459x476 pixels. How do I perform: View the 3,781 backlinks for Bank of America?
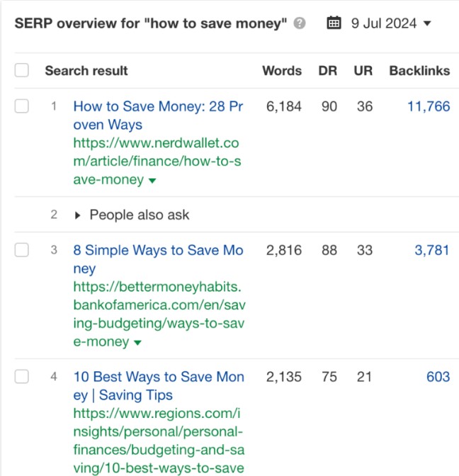pyautogui.click(x=431, y=250)
